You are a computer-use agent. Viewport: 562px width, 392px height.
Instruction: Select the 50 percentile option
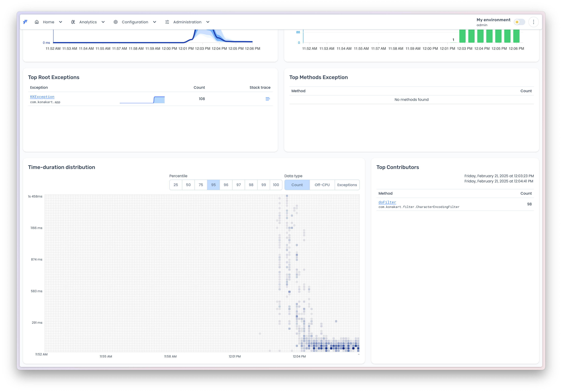[188, 185]
